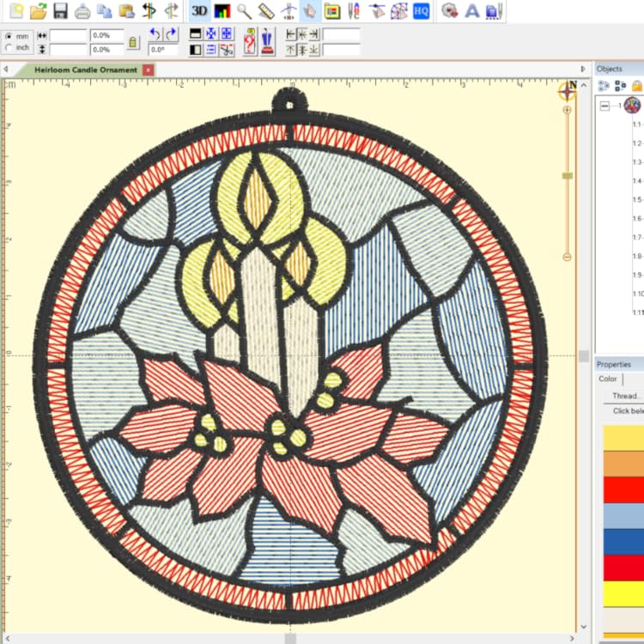644x644 pixels.
Task: Select object 1:10 in the Objects tree
Action: coord(638,294)
